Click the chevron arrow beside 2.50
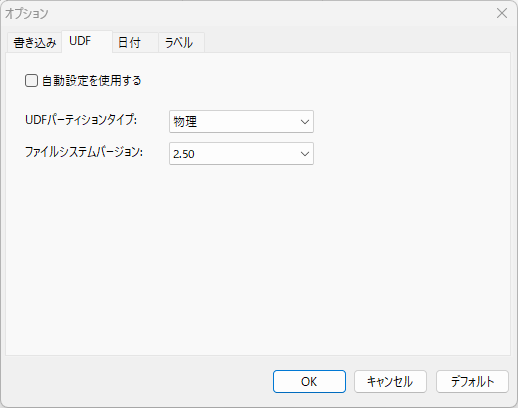 (305, 154)
